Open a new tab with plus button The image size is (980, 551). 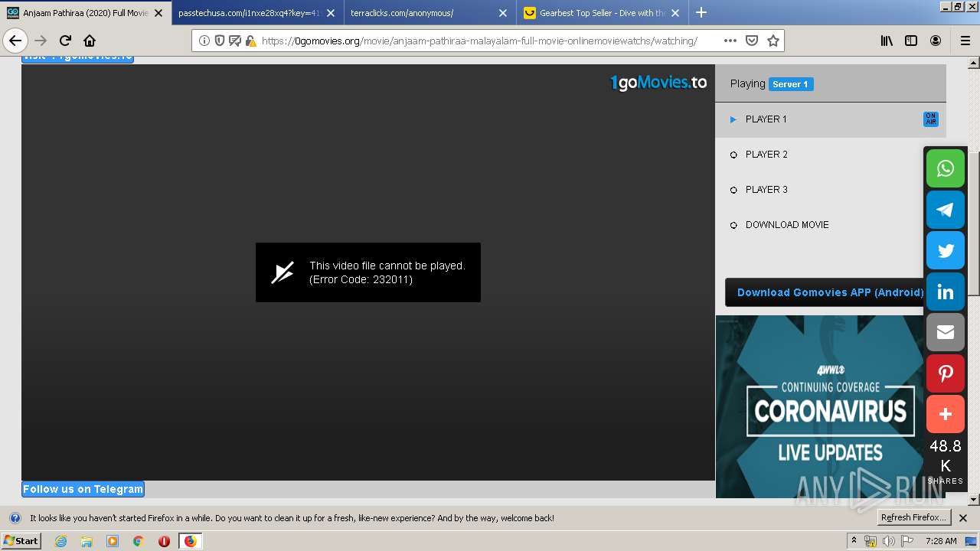point(701,12)
